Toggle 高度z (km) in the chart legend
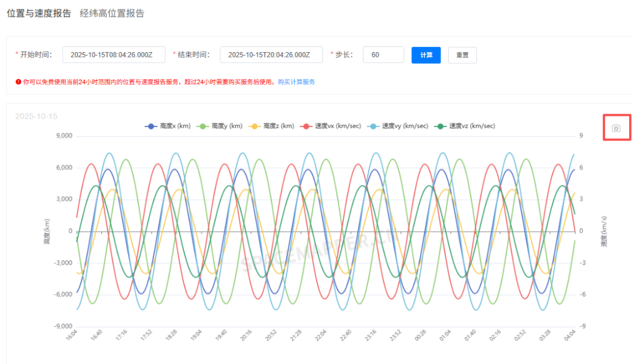Image resolution: width=632 pixels, height=364 pixels. coord(272,126)
